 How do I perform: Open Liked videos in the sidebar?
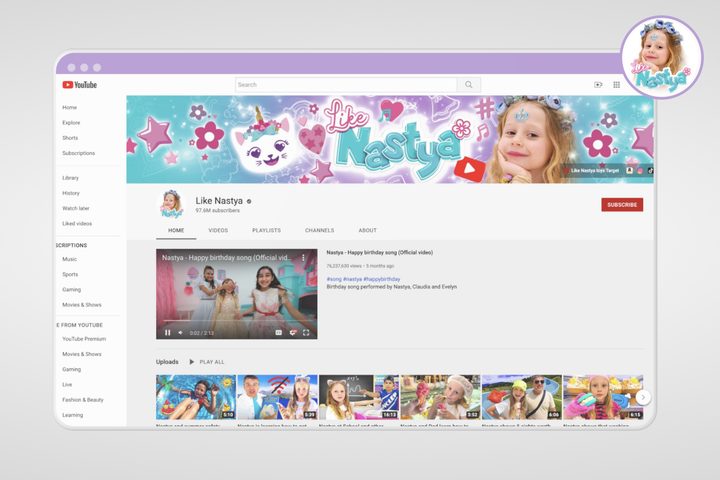77,223
